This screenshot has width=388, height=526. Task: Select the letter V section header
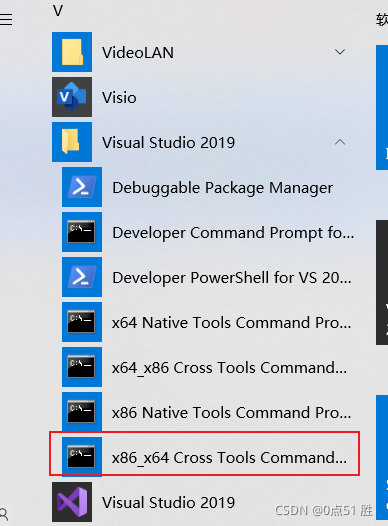click(58, 11)
